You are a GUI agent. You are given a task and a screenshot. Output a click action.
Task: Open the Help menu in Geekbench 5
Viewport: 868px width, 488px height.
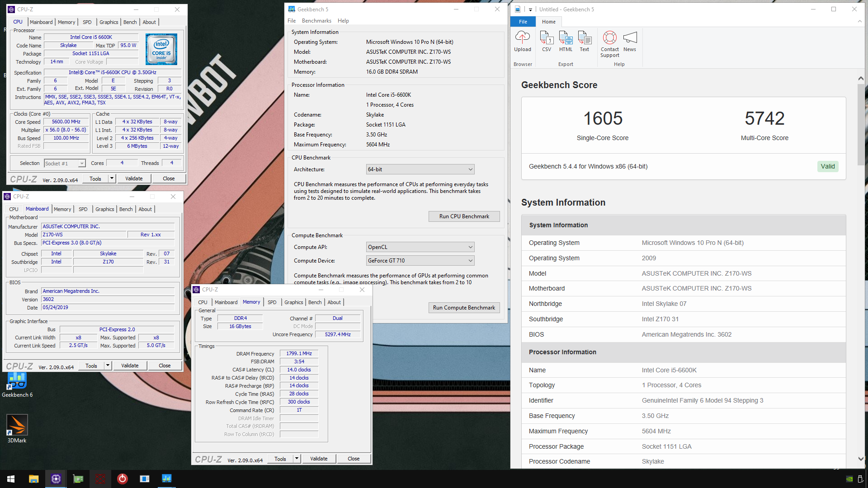[x=343, y=21]
